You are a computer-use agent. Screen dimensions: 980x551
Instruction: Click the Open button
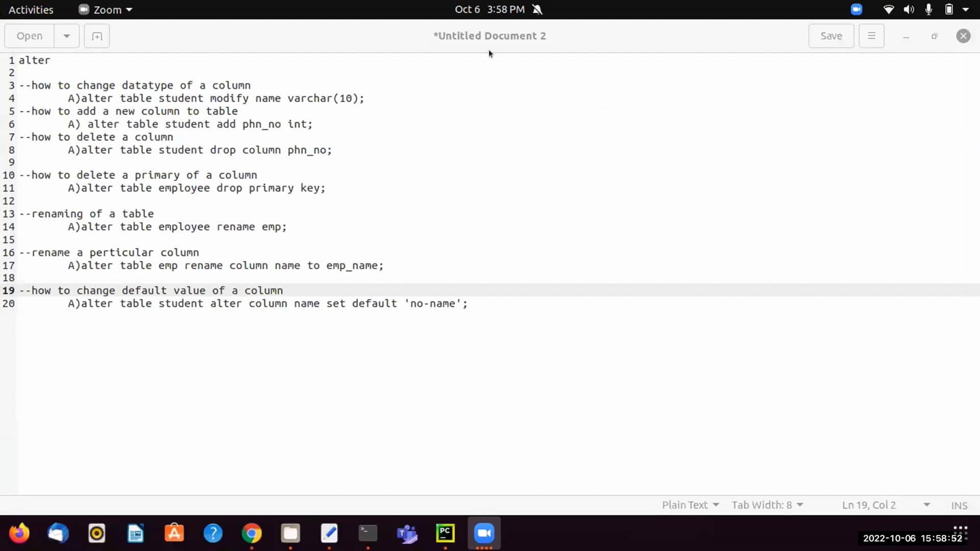[x=29, y=36]
